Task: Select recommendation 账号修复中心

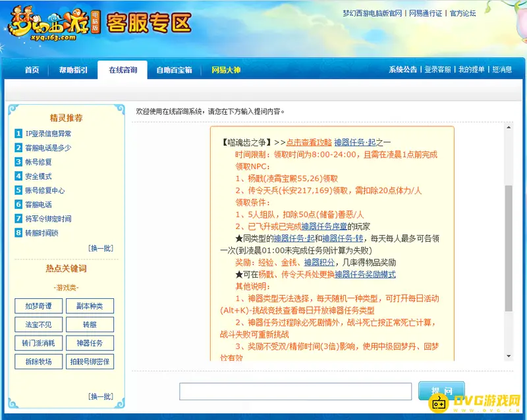Action: click(45, 190)
